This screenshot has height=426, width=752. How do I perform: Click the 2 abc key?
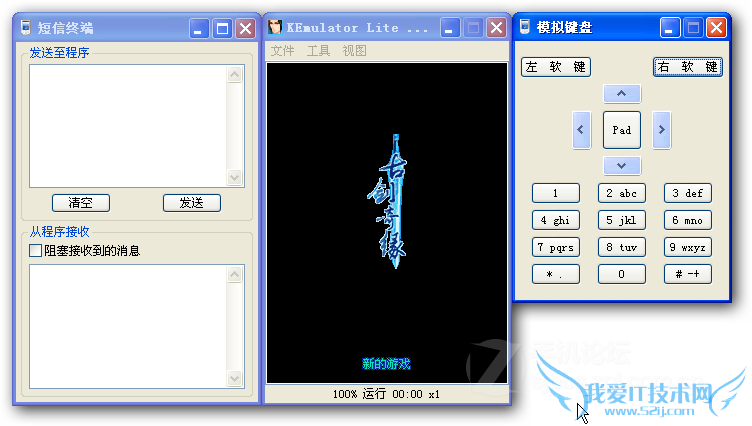[x=622, y=193]
